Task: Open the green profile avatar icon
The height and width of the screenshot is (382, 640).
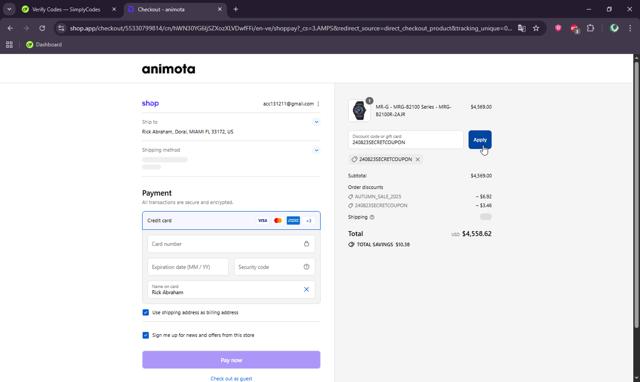Action: point(614,28)
